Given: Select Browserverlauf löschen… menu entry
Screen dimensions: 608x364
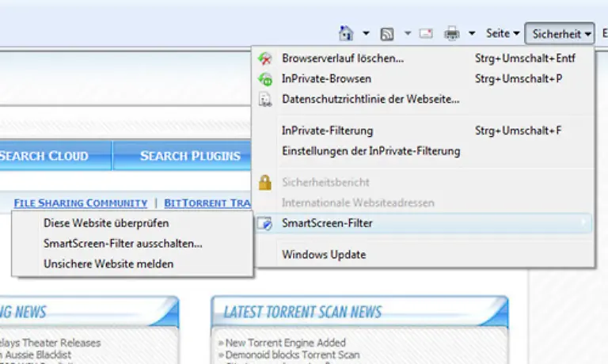Looking at the screenshot, I should [424, 58].
